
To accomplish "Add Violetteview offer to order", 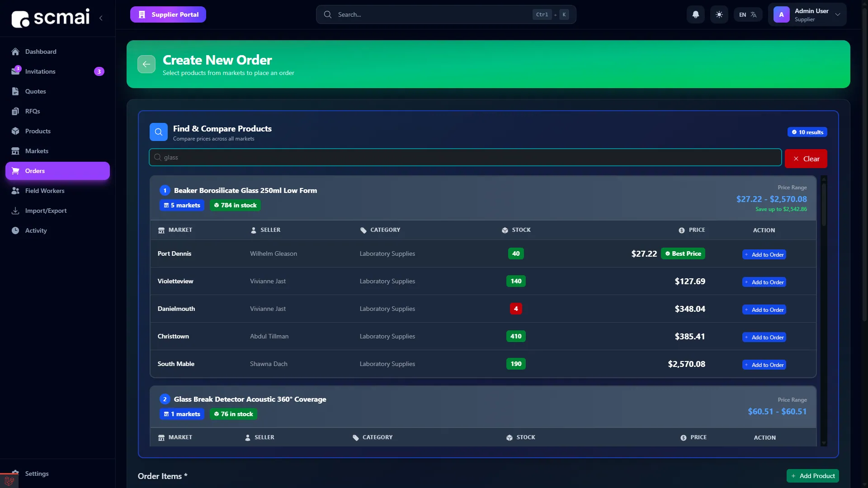I will [764, 282].
